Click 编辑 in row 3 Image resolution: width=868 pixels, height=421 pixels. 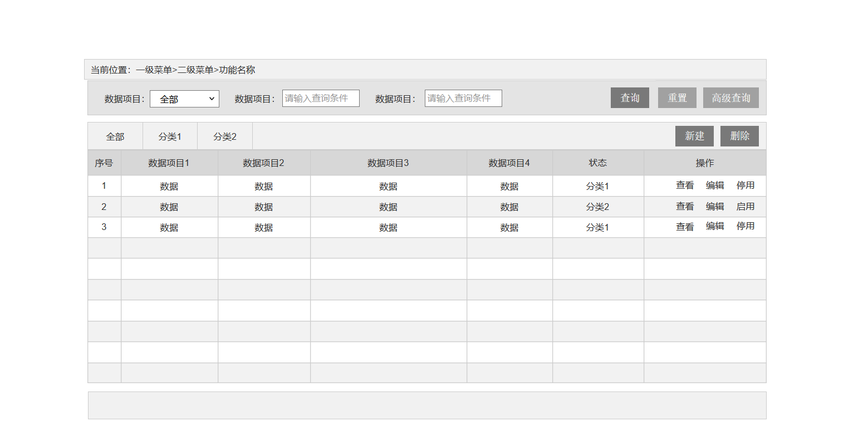pos(715,226)
